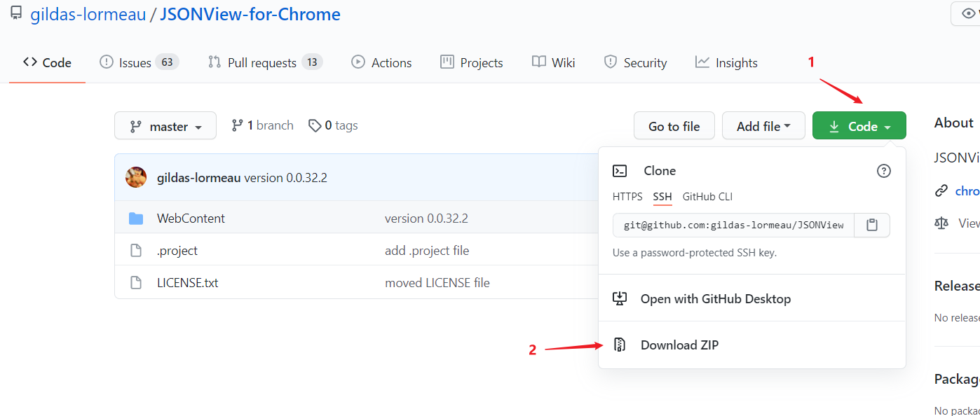Open the clone help question mark icon
This screenshot has width=980, height=416.
pyautogui.click(x=884, y=171)
